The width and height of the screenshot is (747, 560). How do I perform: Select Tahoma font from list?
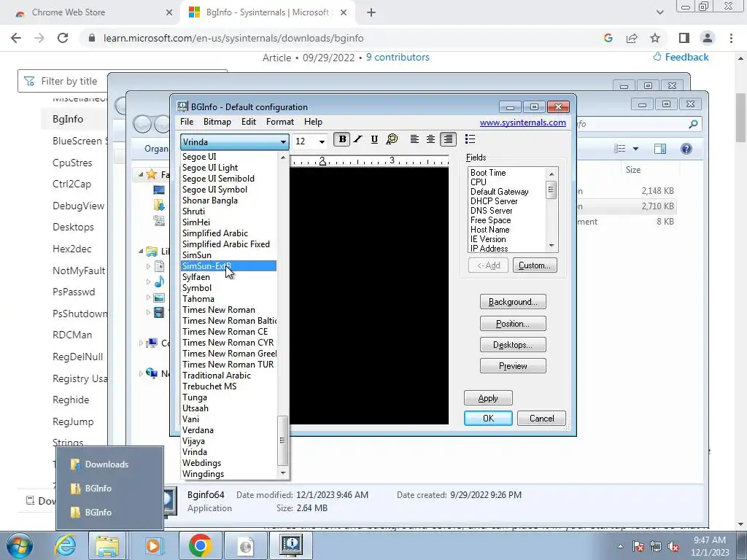228,299
